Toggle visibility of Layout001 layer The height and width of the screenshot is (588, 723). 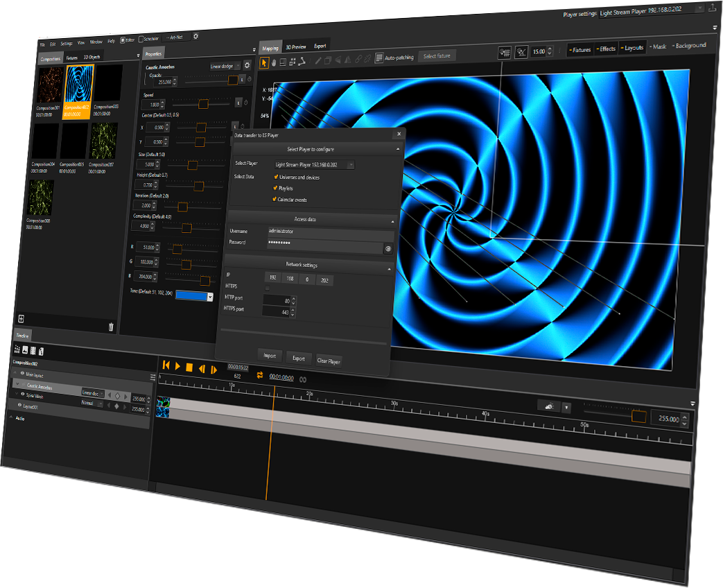(x=20, y=405)
